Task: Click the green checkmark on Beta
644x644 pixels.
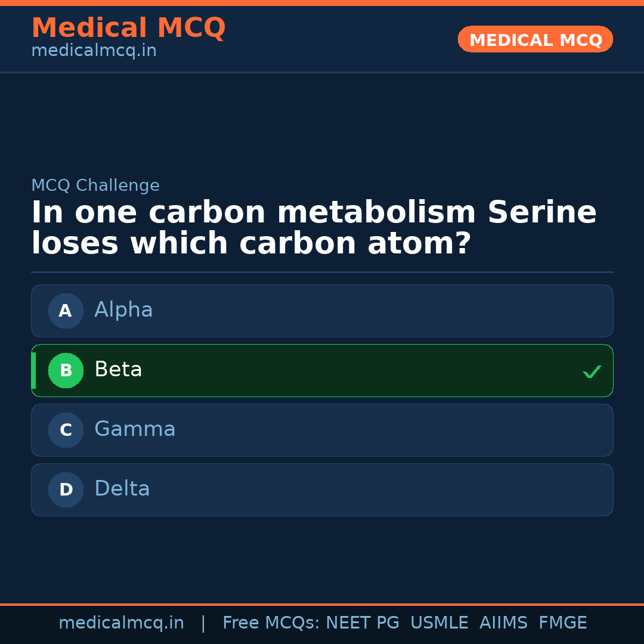Action: point(592,371)
